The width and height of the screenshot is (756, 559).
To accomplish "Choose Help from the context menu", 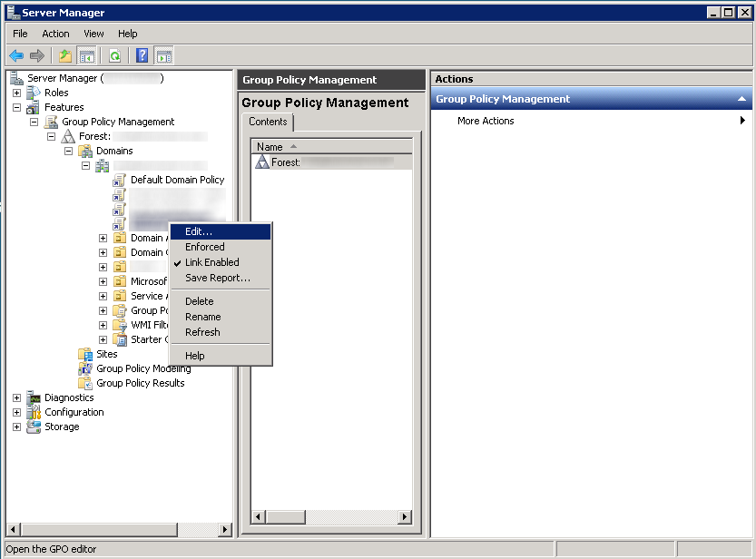I will (221, 356).
